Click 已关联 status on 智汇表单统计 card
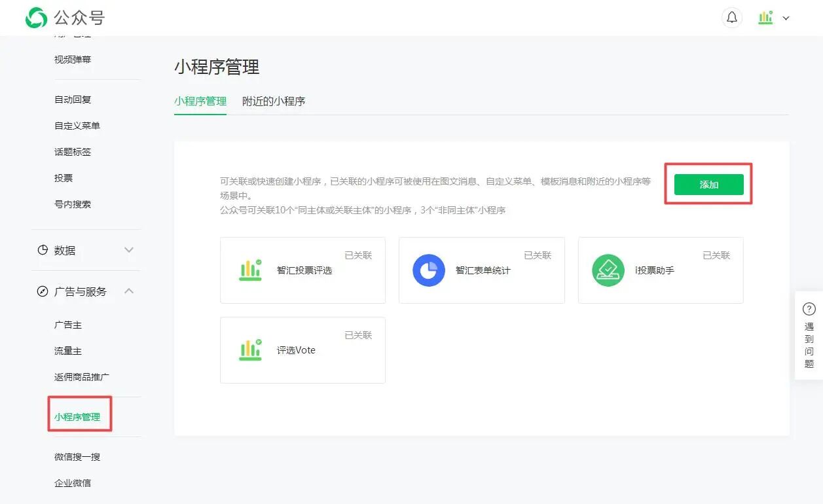The width and height of the screenshot is (823, 504). click(538, 255)
